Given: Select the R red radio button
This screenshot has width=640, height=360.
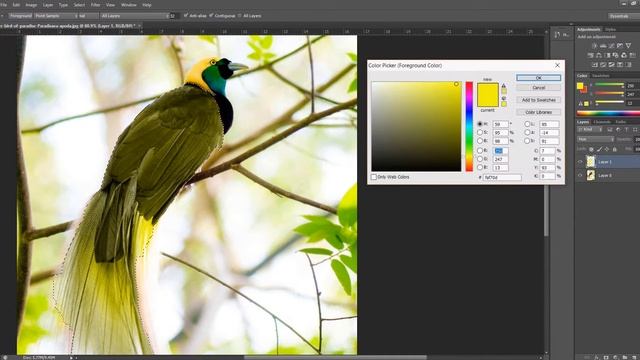Looking at the screenshot, I should click(480, 151).
